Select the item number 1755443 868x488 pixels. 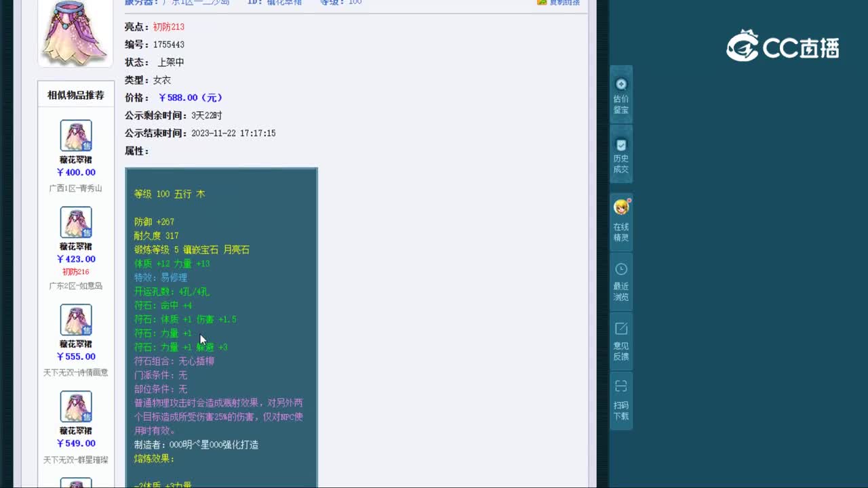tap(169, 45)
